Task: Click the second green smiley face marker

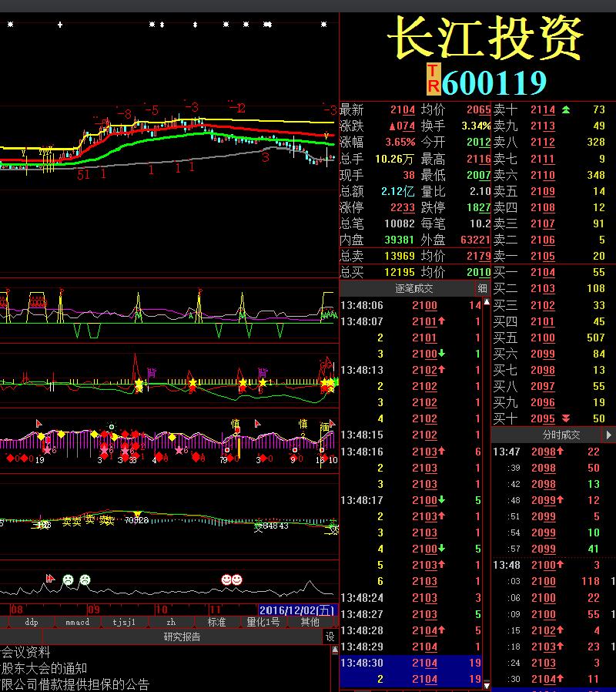Action: pyautogui.click(x=85, y=579)
